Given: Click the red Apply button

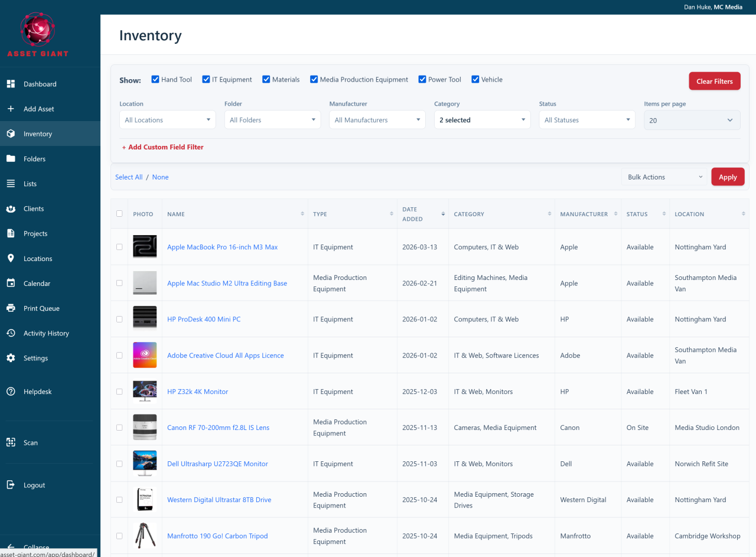Looking at the screenshot, I should (x=728, y=177).
